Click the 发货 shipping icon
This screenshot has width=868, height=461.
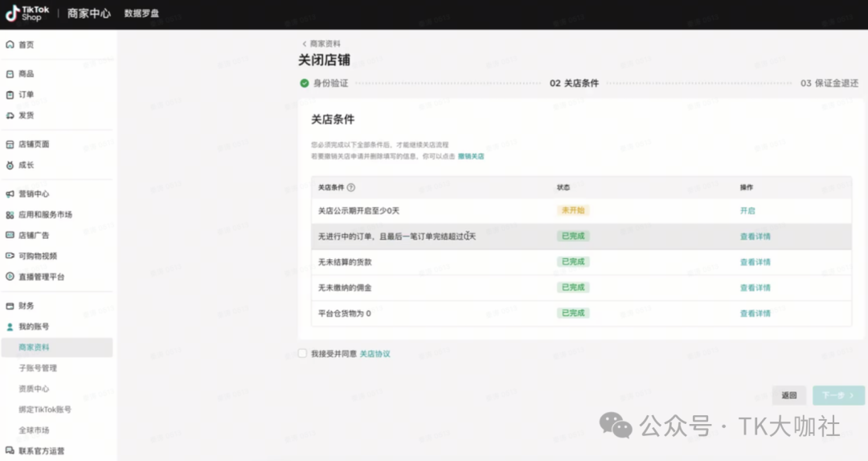coord(10,116)
